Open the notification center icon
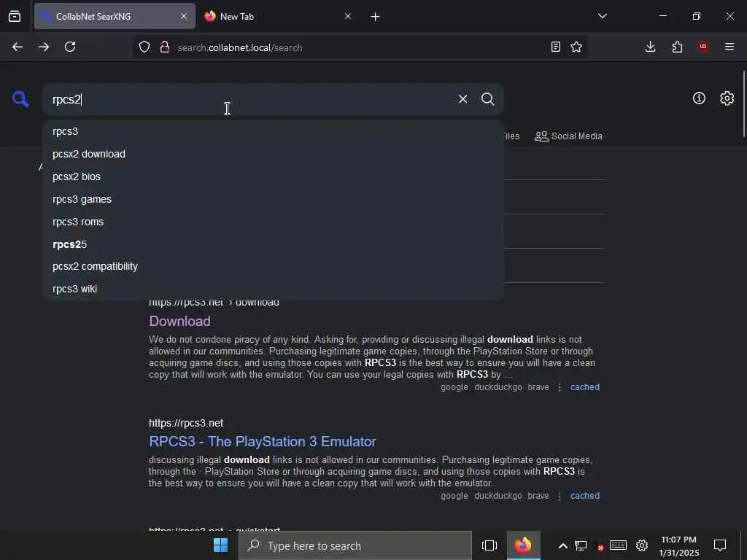This screenshot has height=560, width=747. (719, 545)
